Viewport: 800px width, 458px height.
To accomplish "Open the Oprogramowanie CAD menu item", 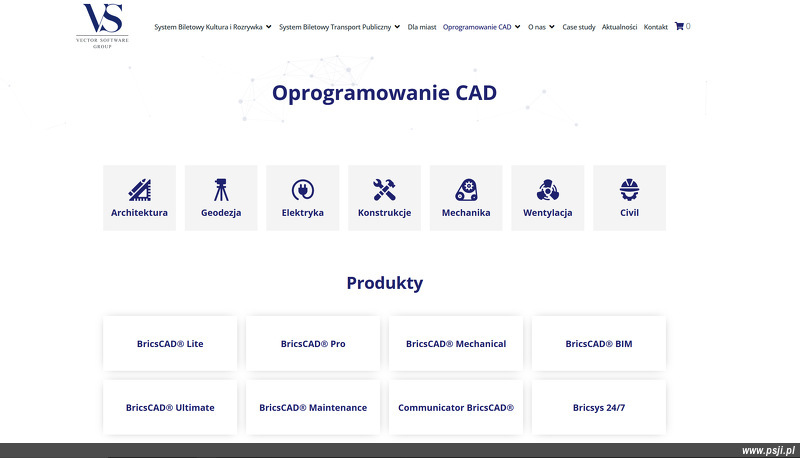I will click(x=477, y=27).
